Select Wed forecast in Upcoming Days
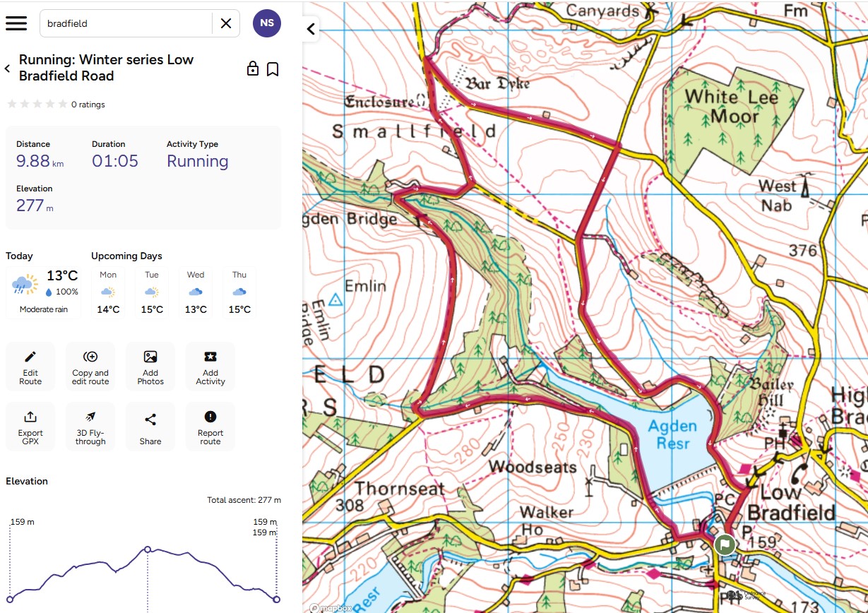The height and width of the screenshot is (613, 868). [196, 292]
